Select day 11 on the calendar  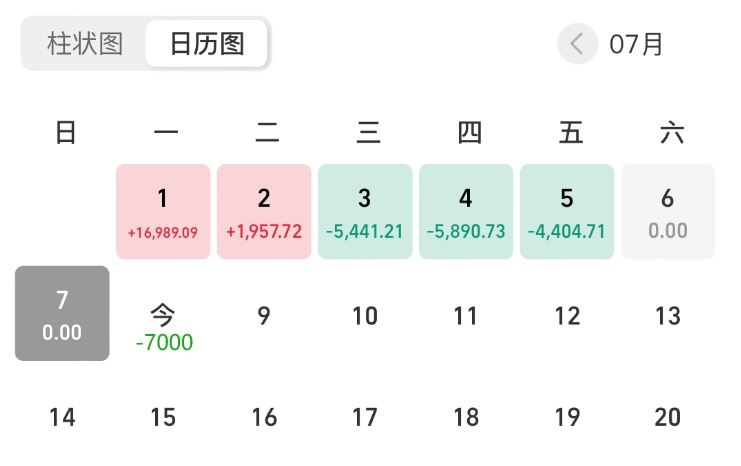point(466,316)
